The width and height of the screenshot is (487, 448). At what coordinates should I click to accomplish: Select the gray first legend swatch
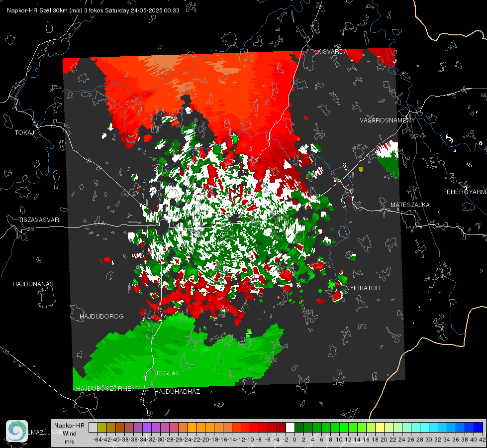tap(93, 427)
